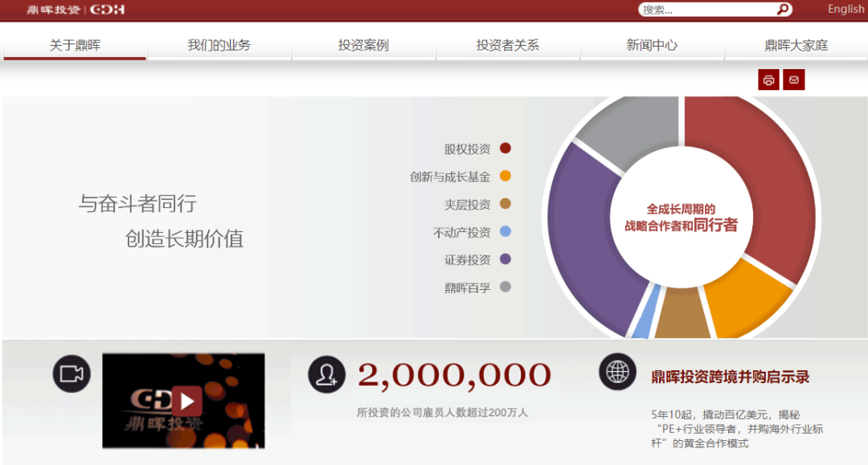Play the CDH video thumbnail
Viewport: 868px width, 465px height.
coord(186,401)
